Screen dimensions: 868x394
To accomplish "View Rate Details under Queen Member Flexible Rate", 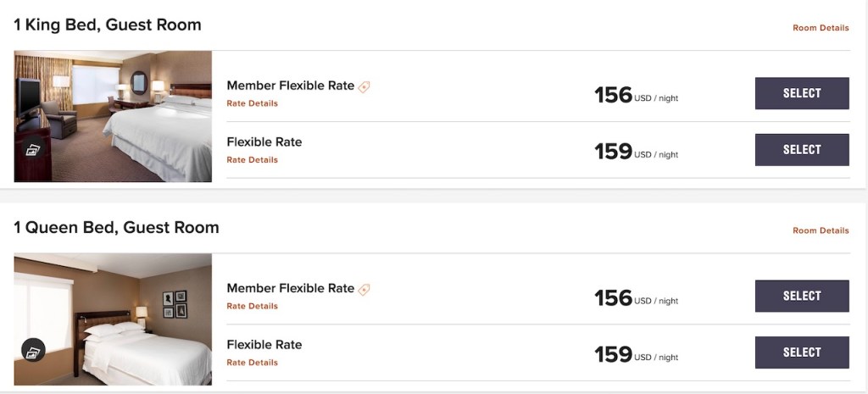I will pos(252,306).
